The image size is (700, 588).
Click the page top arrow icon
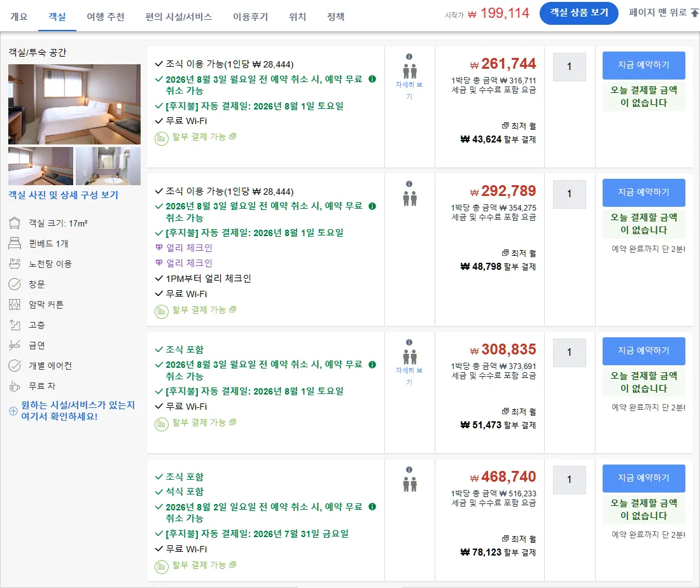[x=695, y=13]
